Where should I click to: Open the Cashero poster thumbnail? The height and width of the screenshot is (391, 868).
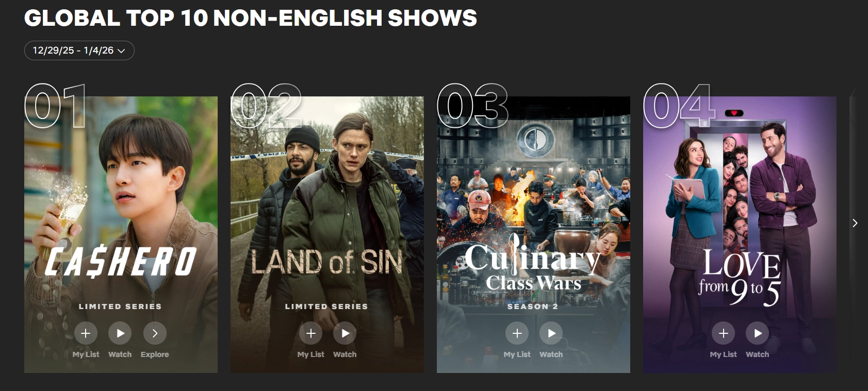[121, 234]
